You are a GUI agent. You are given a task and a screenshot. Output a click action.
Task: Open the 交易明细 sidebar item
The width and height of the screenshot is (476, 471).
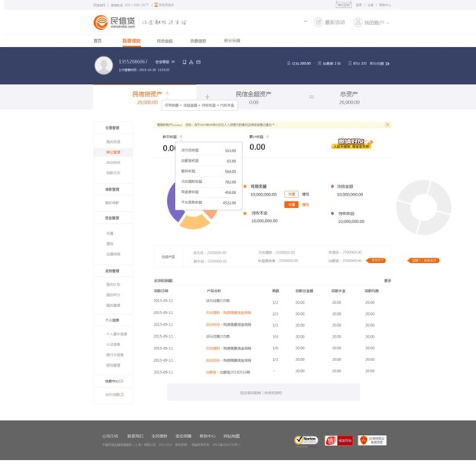coord(113,254)
